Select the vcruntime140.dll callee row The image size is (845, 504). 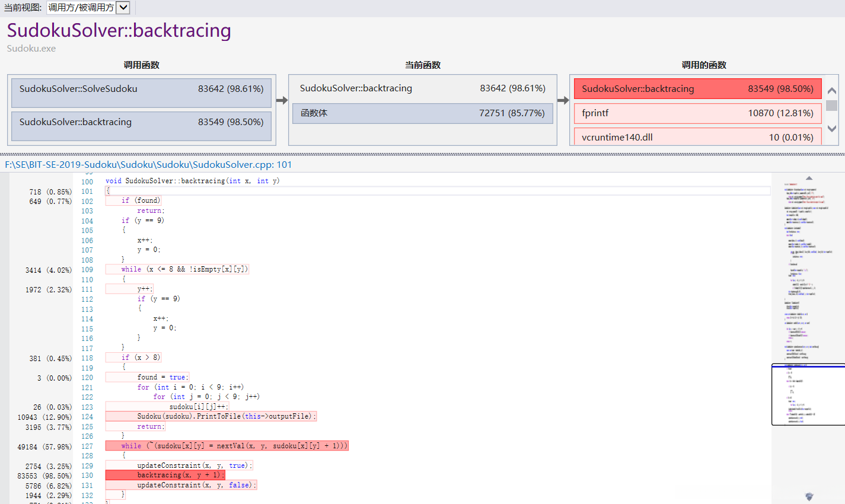coord(697,137)
